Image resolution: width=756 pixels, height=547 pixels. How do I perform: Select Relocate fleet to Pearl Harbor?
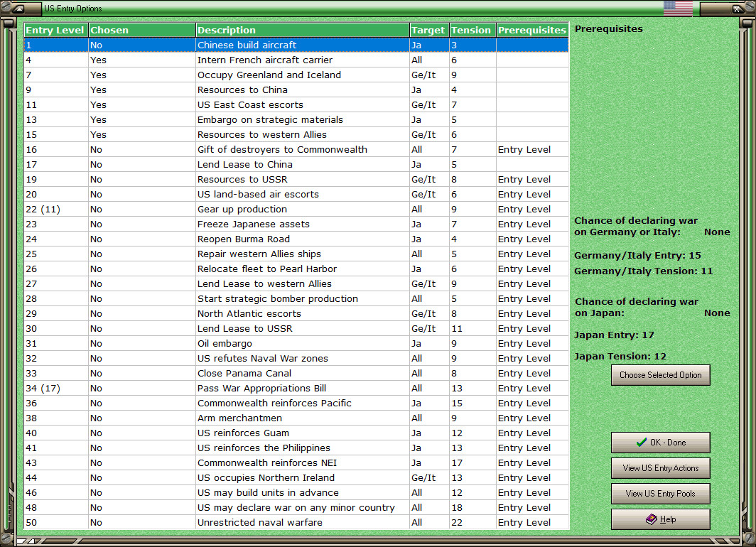[x=296, y=269]
